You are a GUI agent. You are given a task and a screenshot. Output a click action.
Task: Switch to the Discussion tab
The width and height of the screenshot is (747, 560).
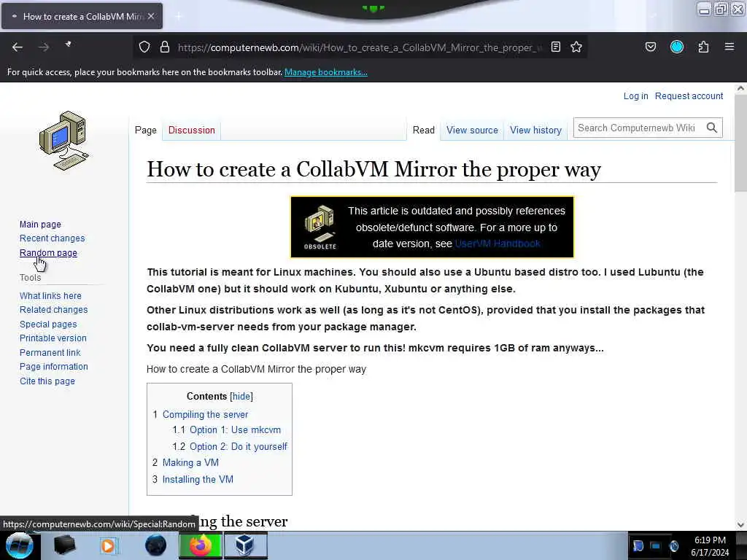[x=192, y=130]
